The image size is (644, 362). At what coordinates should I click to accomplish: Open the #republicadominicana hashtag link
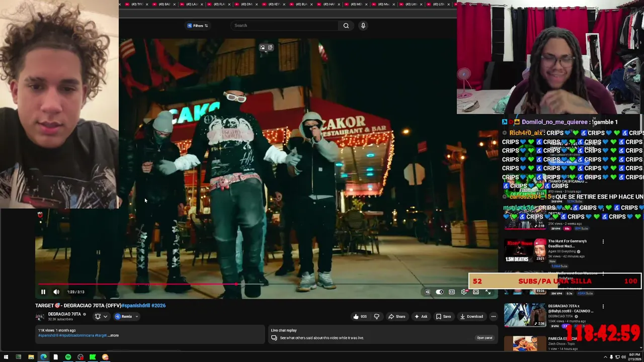76,335
